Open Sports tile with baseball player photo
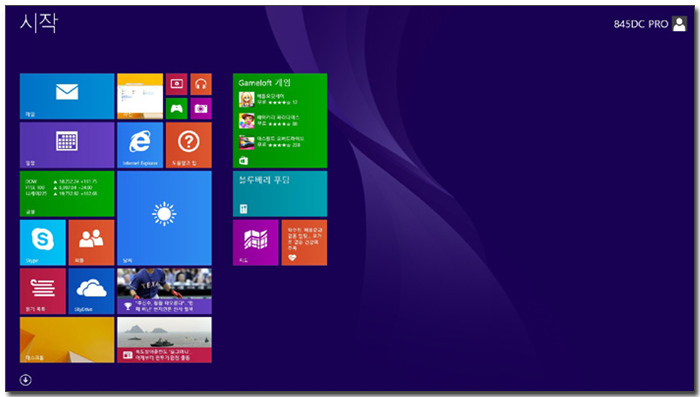700x397 pixels. 164,291
